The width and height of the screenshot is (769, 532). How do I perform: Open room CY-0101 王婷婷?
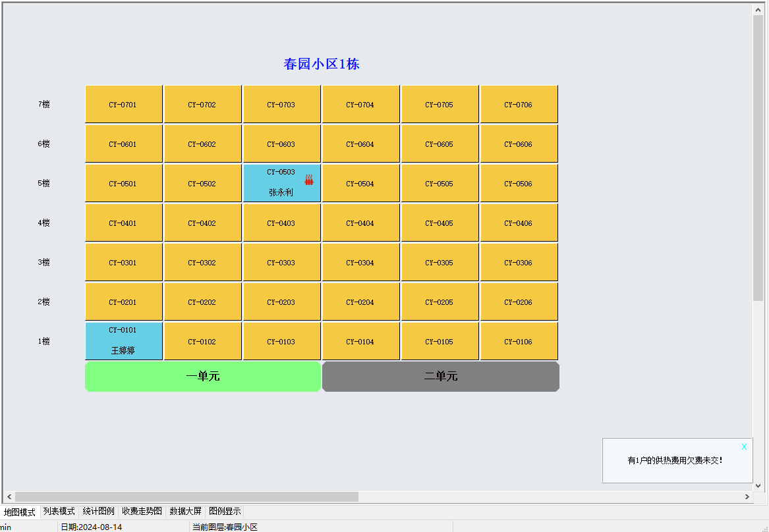click(124, 341)
